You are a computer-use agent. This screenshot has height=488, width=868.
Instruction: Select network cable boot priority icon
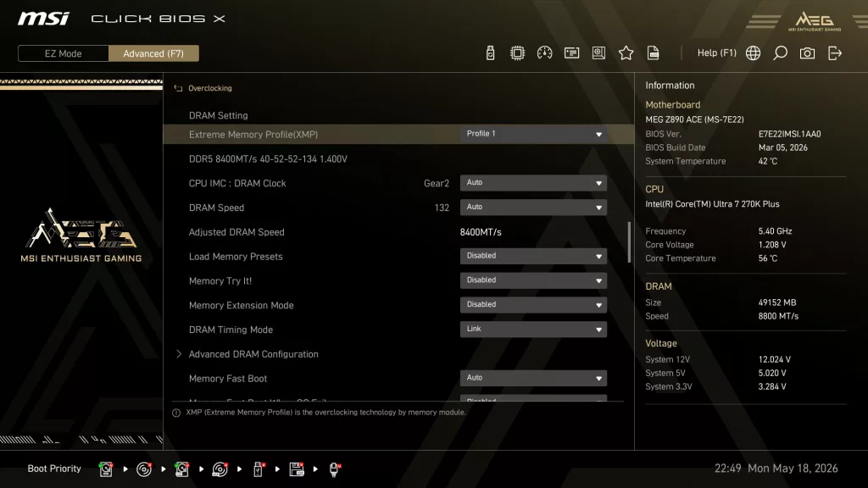334,469
